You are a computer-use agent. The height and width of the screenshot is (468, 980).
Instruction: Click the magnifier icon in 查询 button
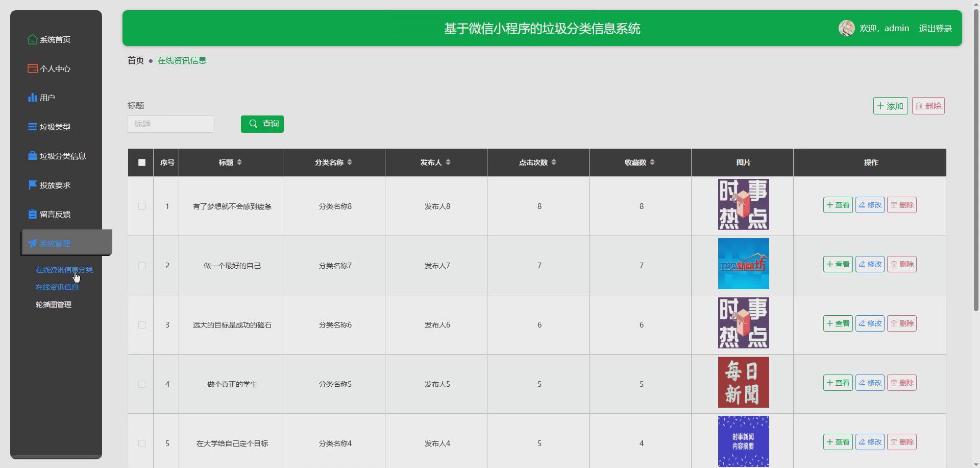(x=253, y=124)
